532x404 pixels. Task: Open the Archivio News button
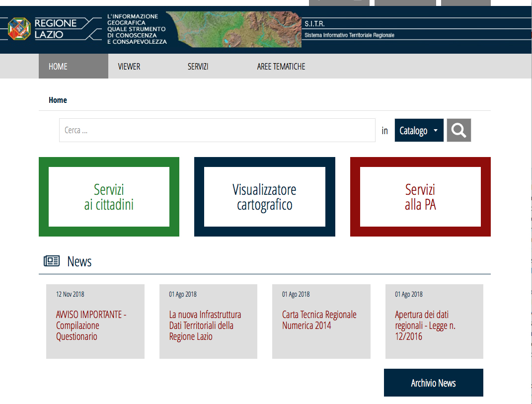click(x=433, y=383)
